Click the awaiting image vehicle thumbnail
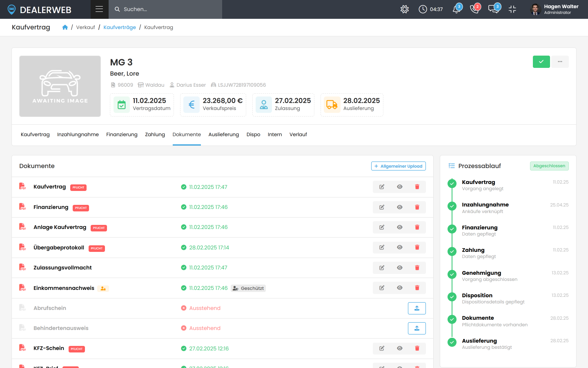The height and width of the screenshot is (368, 588). pos(60,86)
